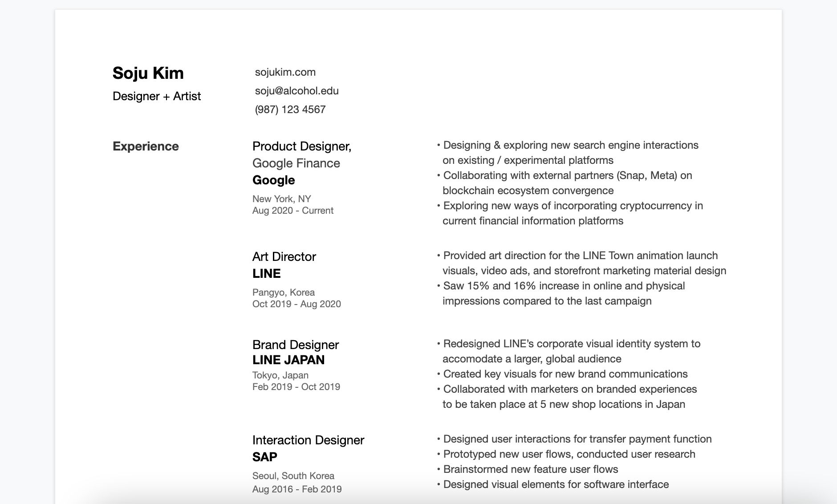Click the transfer payment function bullet
837x504 pixels.
[574, 439]
